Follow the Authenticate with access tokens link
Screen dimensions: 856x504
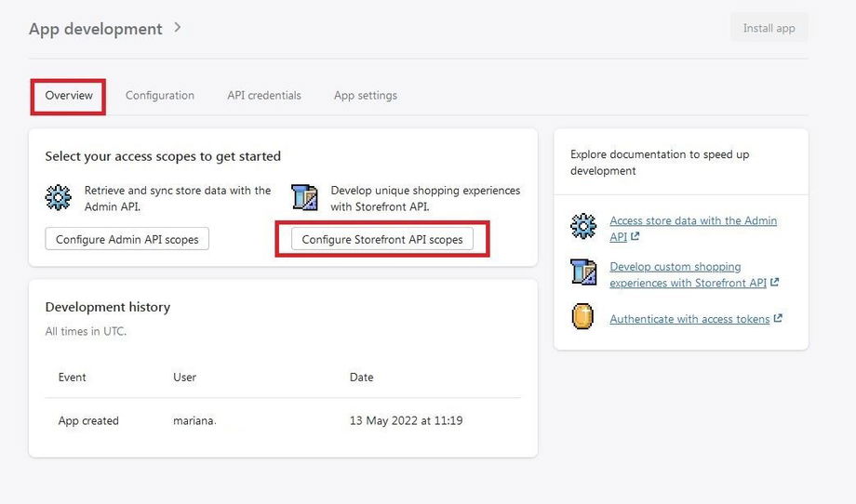pos(689,319)
